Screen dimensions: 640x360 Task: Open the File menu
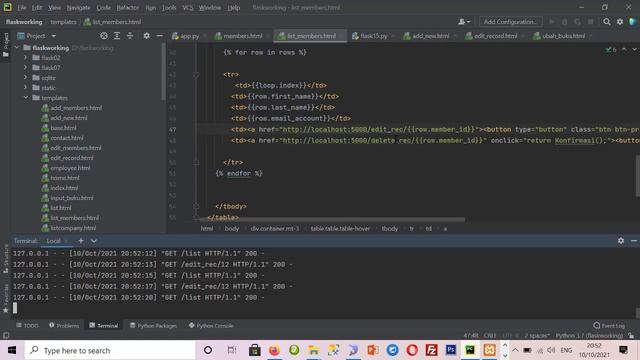(21, 8)
